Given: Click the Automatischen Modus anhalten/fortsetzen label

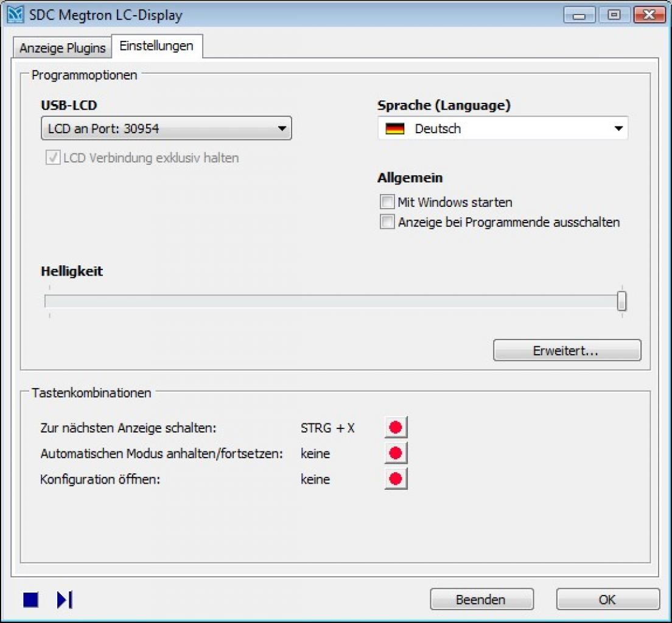Looking at the screenshot, I should (x=161, y=454).
